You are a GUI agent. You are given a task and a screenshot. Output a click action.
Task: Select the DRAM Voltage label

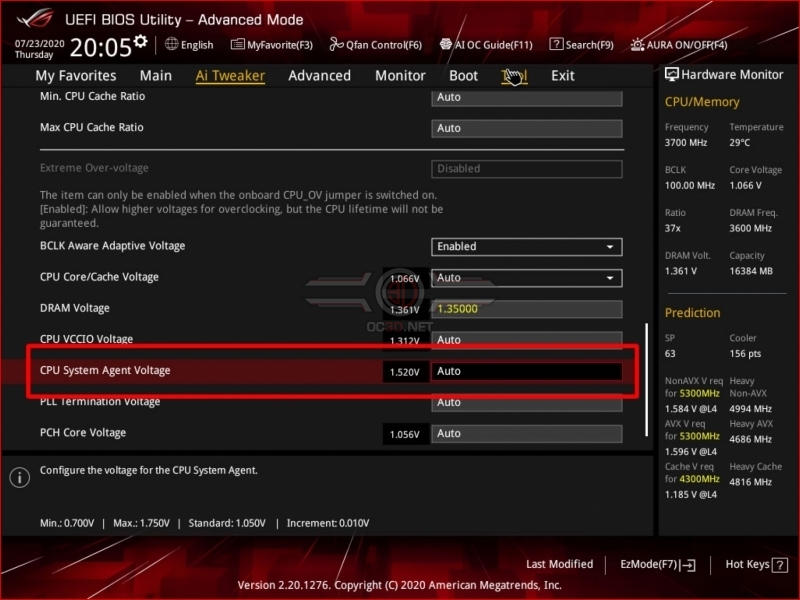click(74, 308)
